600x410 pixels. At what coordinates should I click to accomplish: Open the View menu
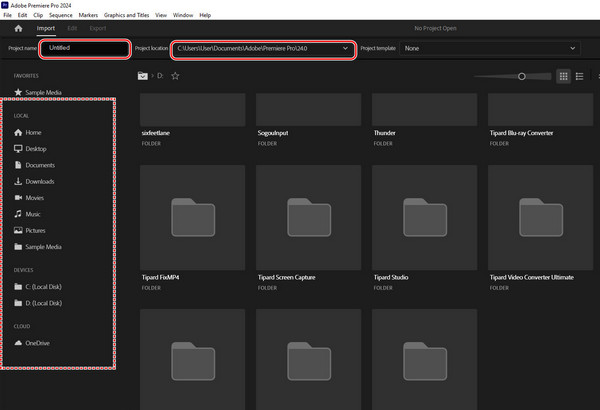pos(161,15)
